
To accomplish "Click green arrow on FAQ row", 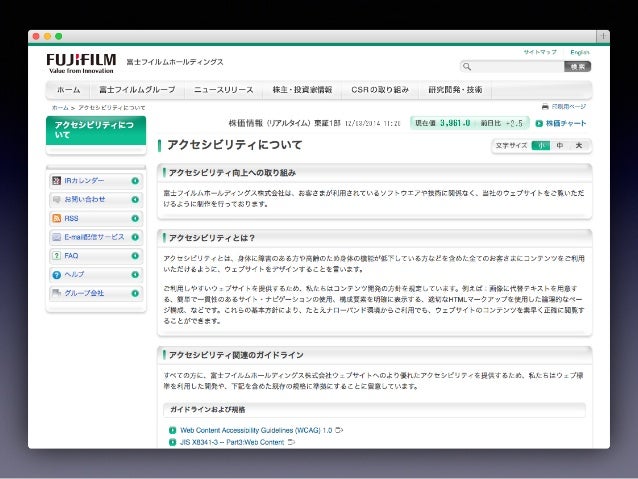I will (135, 256).
